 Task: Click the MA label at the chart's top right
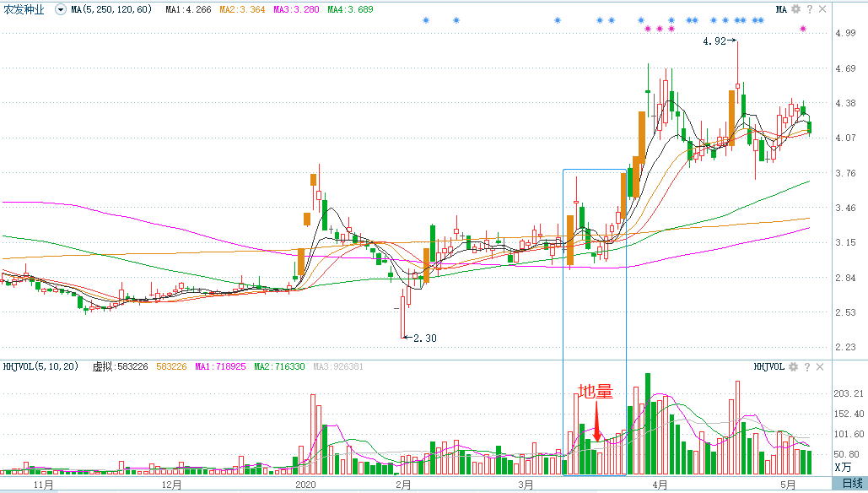pos(781,9)
